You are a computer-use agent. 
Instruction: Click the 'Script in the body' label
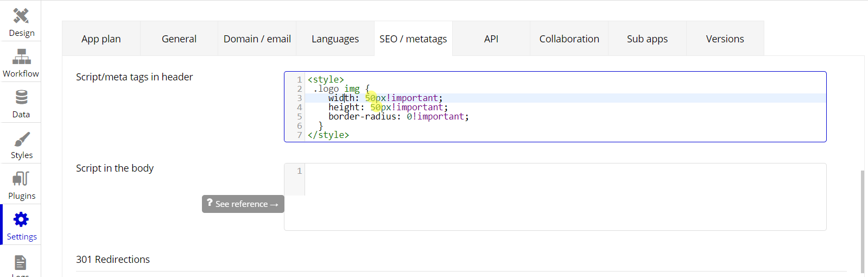pyautogui.click(x=115, y=168)
